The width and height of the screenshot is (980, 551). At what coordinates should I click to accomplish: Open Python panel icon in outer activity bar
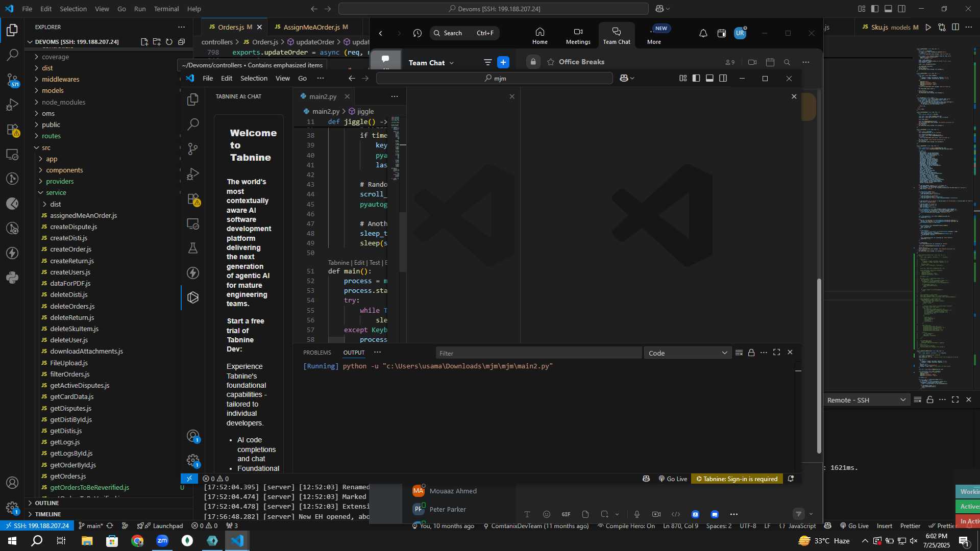pos(12,278)
